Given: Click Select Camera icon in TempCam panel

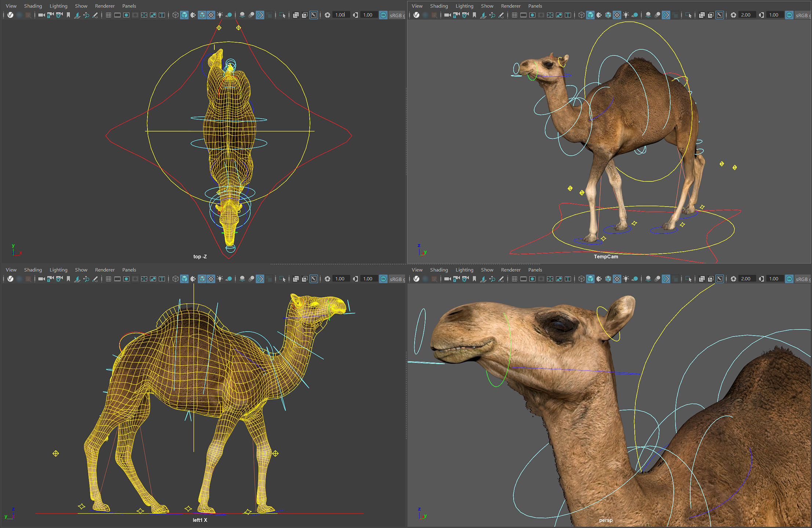Looking at the screenshot, I should [x=447, y=15].
